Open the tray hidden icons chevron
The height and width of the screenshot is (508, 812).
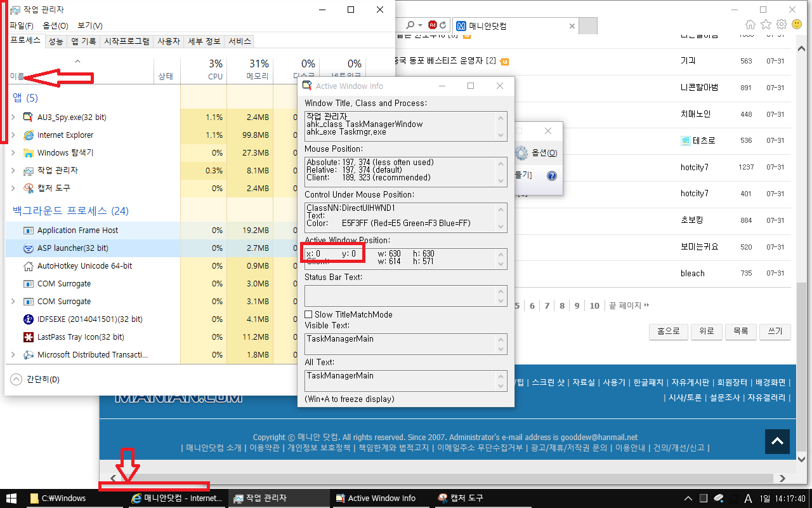click(x=688, y=498)
